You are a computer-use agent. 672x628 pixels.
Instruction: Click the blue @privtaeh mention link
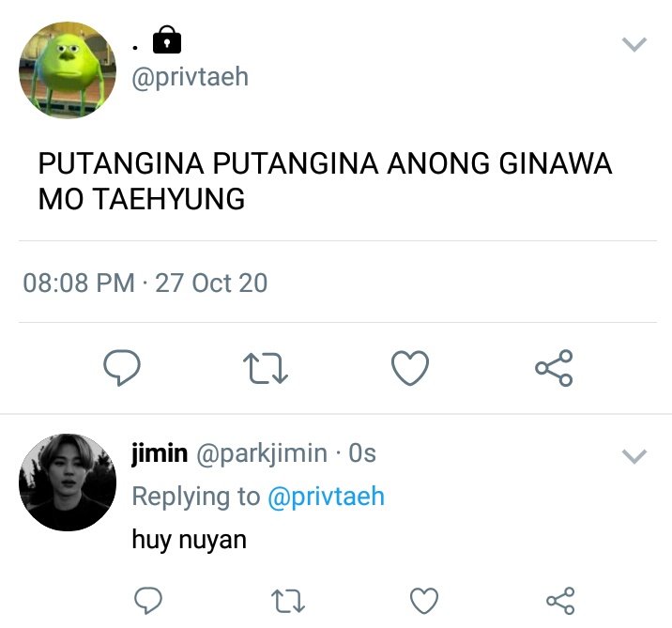(326, 497)
